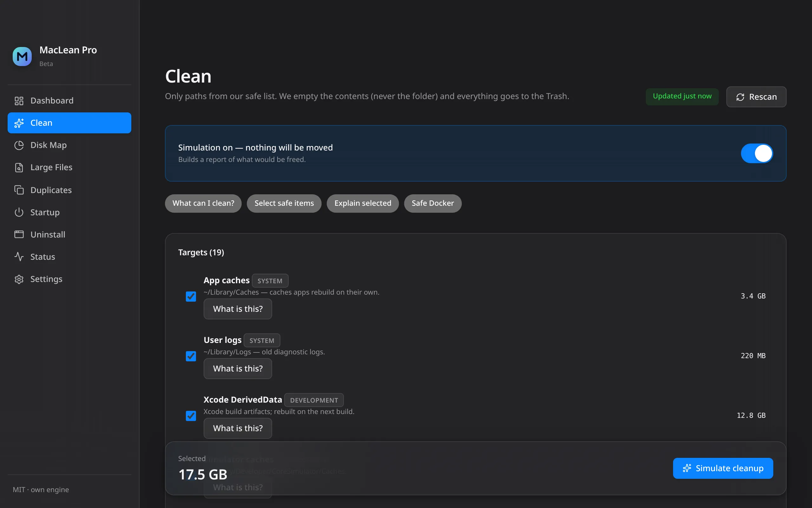
Task: Uncheck the App caches checkbox
Action: point(191,296)
